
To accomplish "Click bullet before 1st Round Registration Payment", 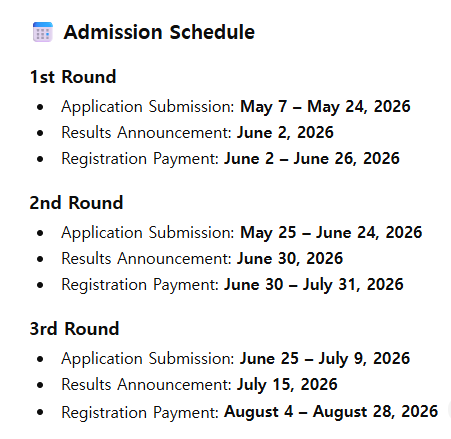I will pyautogui.click(x=40, y=159).
